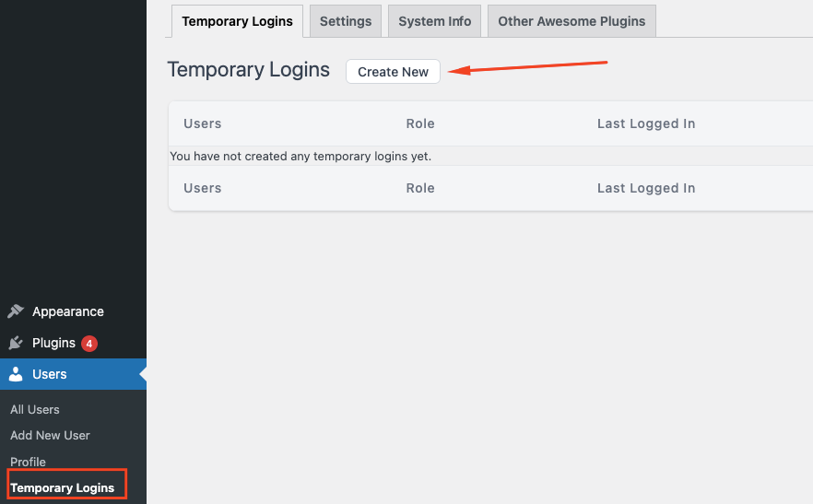
Task: Click the bottom Role column footer
Action: [420, 188]
